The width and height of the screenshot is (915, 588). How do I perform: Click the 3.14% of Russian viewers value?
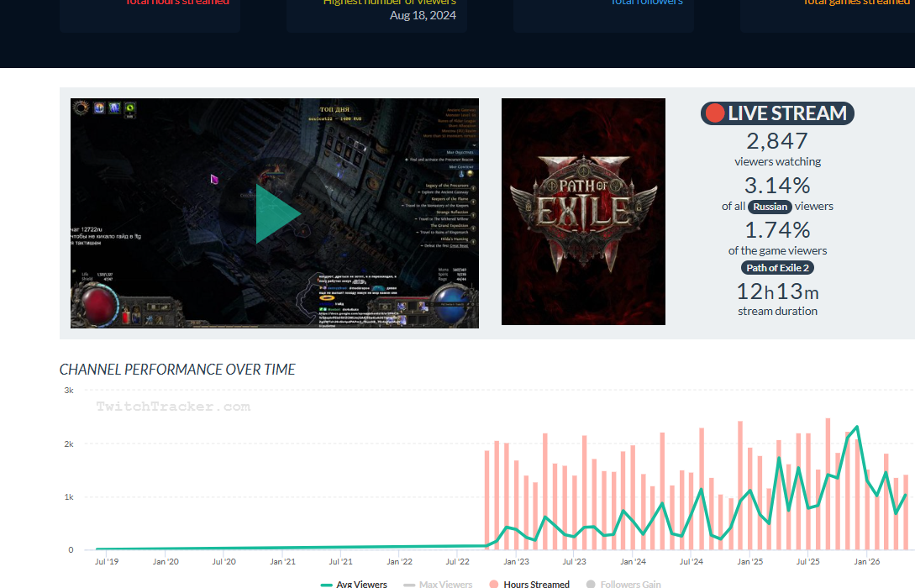click(777, 186)
